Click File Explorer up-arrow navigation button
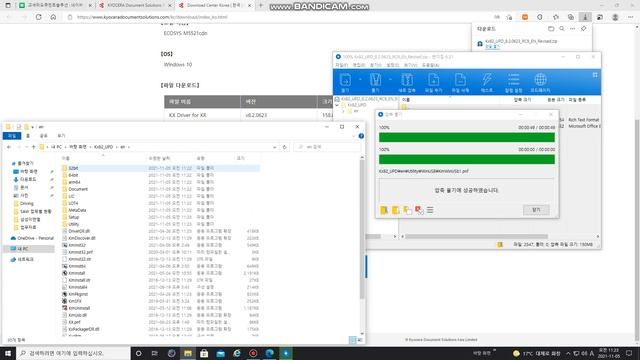Viewport: 640px width, 360px height. 33,147
